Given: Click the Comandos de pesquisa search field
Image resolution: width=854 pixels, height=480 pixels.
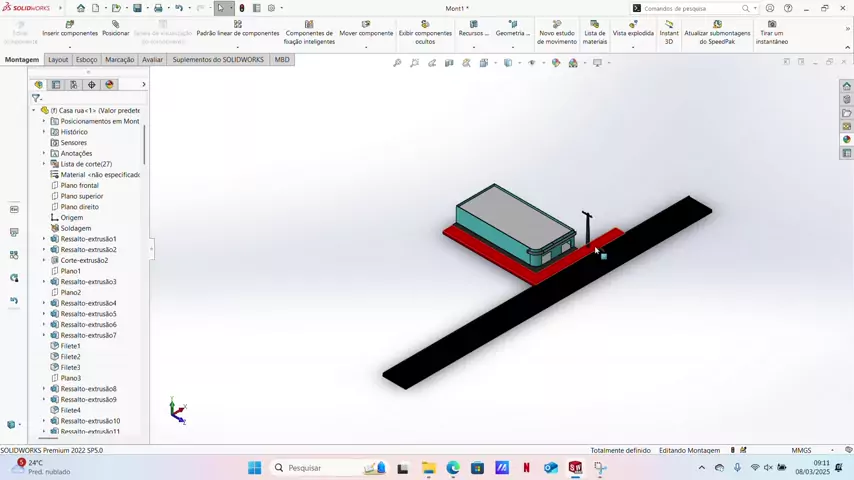Looking at the screenshot, I should [x=690, y=8].
